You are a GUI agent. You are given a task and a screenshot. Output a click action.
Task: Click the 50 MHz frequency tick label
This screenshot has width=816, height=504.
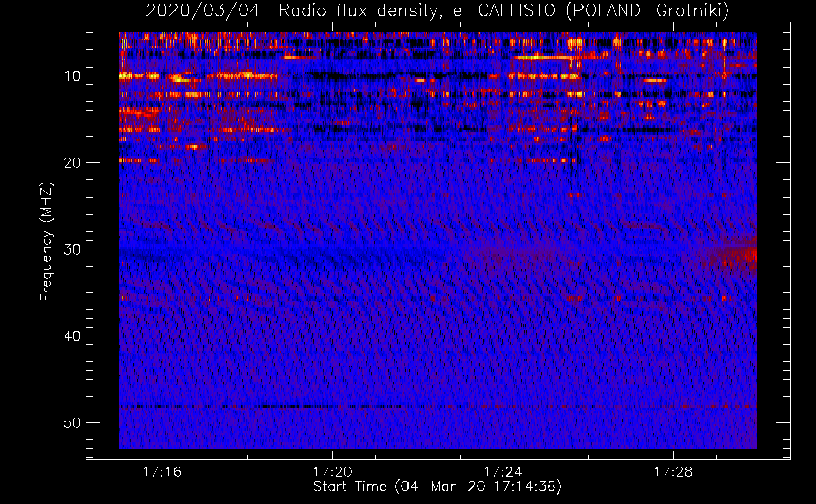pos(73,423)
